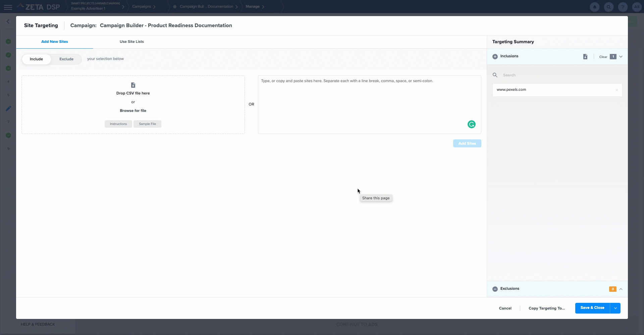
Task: Click the minus icon beside Exclusions
Action: 495,289
